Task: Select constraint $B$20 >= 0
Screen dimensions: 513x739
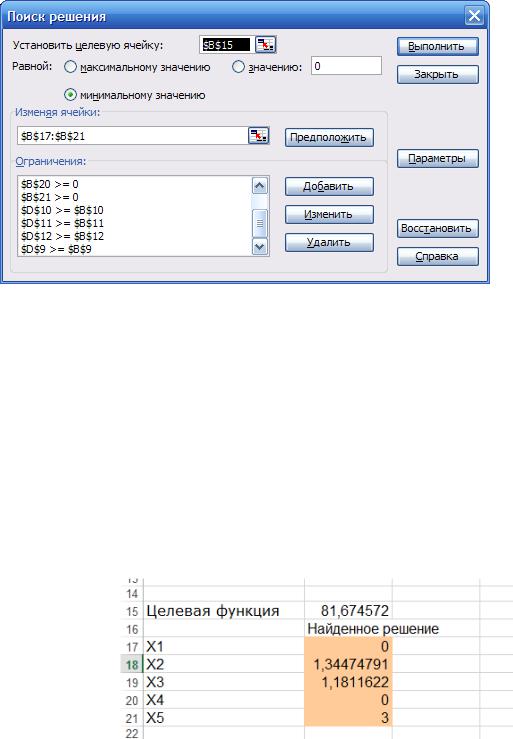Action: [x=50, y=184]
